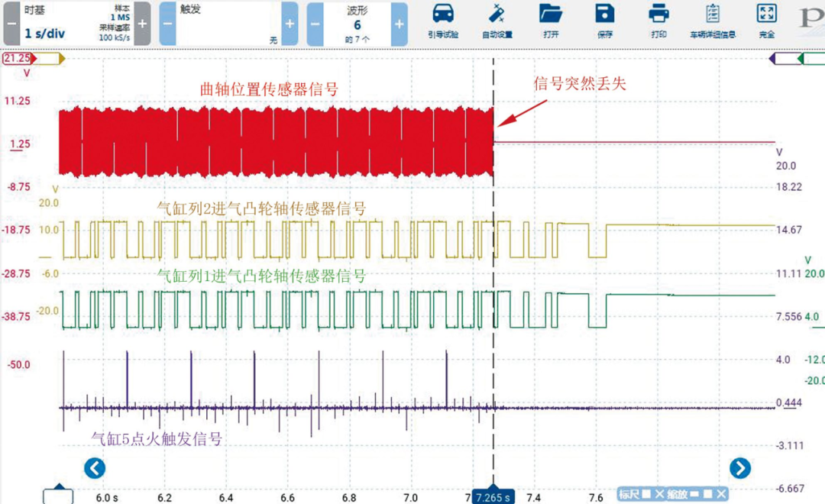The image size is (825, 504).
Task: Click the trigger plus button
Action: (x=290, y=24)
